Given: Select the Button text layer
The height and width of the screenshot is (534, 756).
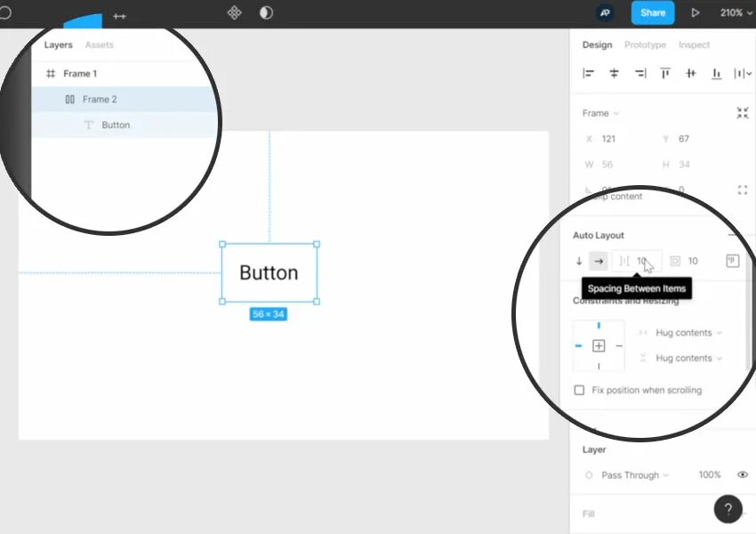Looking at the screenshot, I should (125, 125).
